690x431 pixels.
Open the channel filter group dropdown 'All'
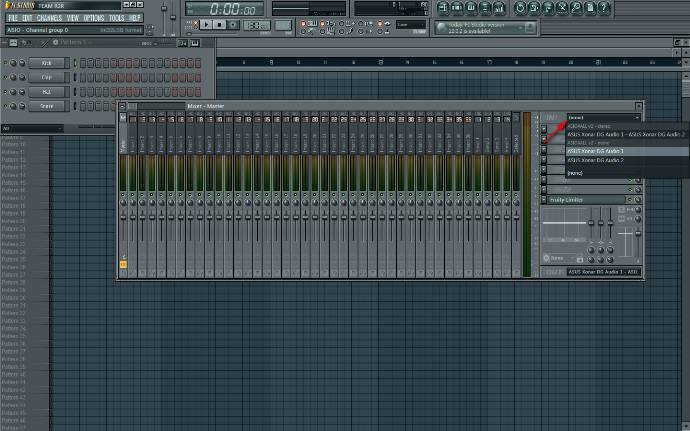(32, 129)
